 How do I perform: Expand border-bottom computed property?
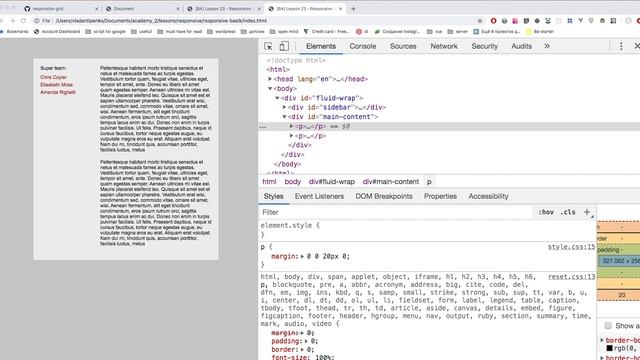pyautogui.click(x=602, y=340)
